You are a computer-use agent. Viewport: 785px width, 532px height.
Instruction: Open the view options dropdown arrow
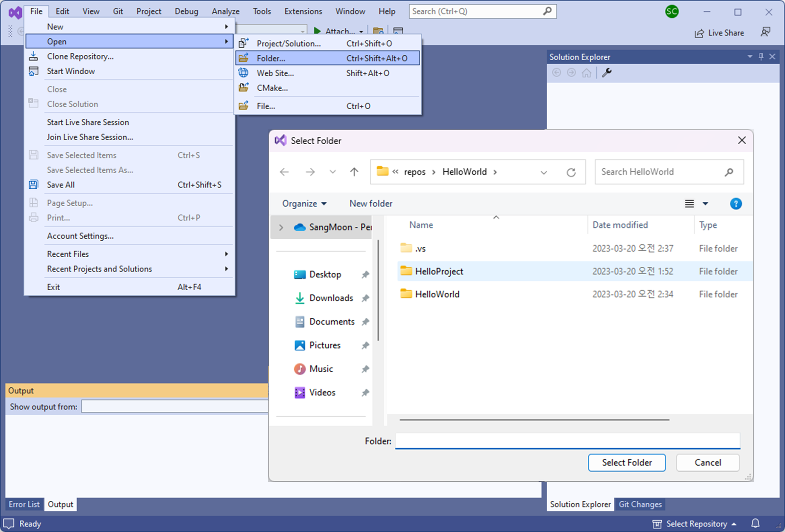click(x=705, y=204)
